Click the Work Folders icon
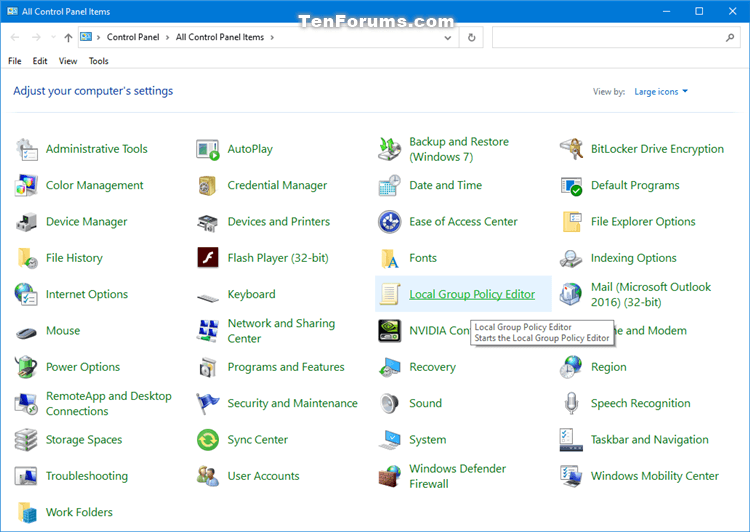Image resolution: width=750 pixels, height=532 pixels. tap(26, 512)
